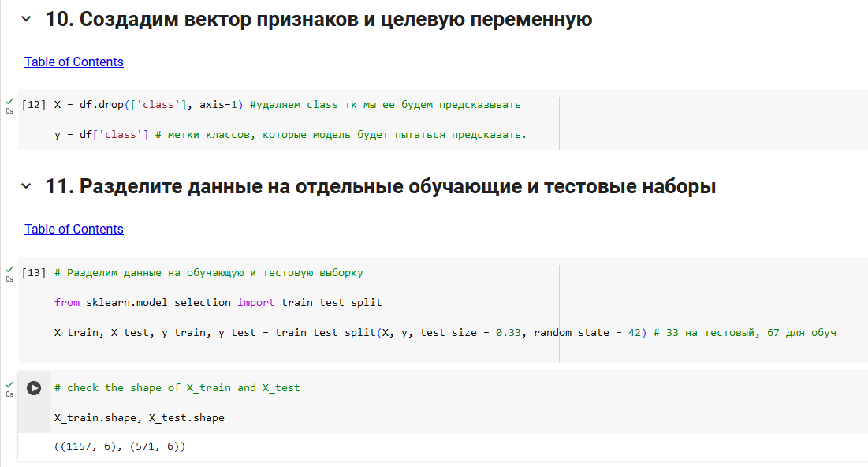Click the checkmark status beside the shape-check cell
This screenshot has height=467, width=868.
tap(9, 384)
